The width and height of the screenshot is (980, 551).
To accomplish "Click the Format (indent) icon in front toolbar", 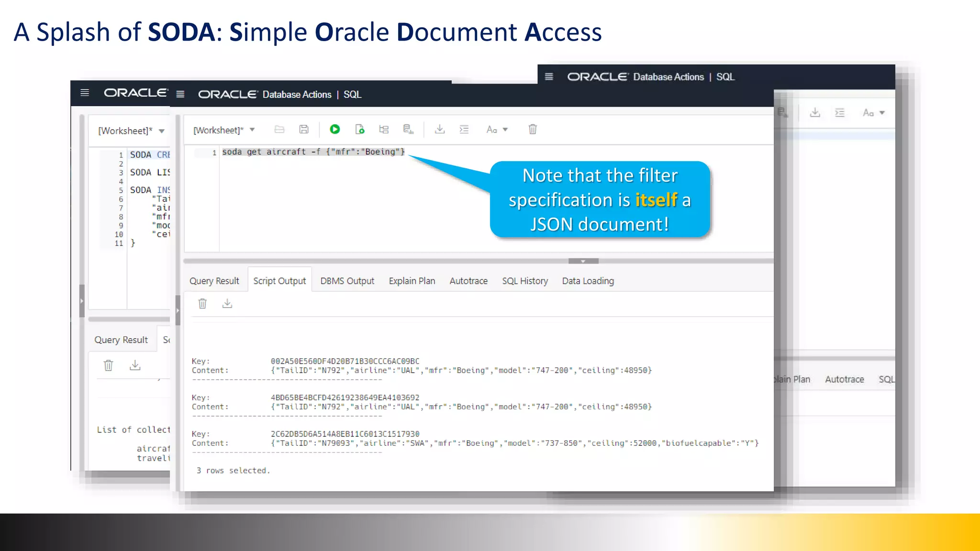I will pyautogui.click(x=464, y=129).
